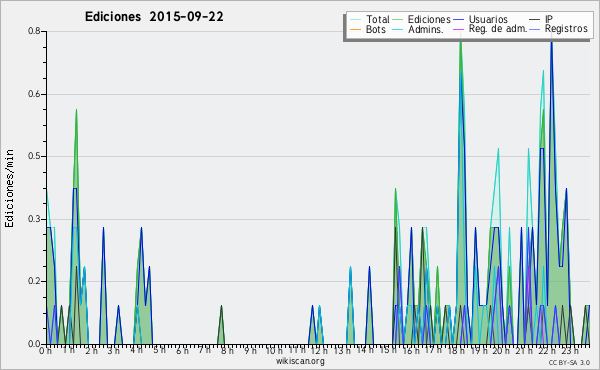Viewport: 600px width, 370px height.
Task: Click the '22 h' x-axis label
Action: 548,351
